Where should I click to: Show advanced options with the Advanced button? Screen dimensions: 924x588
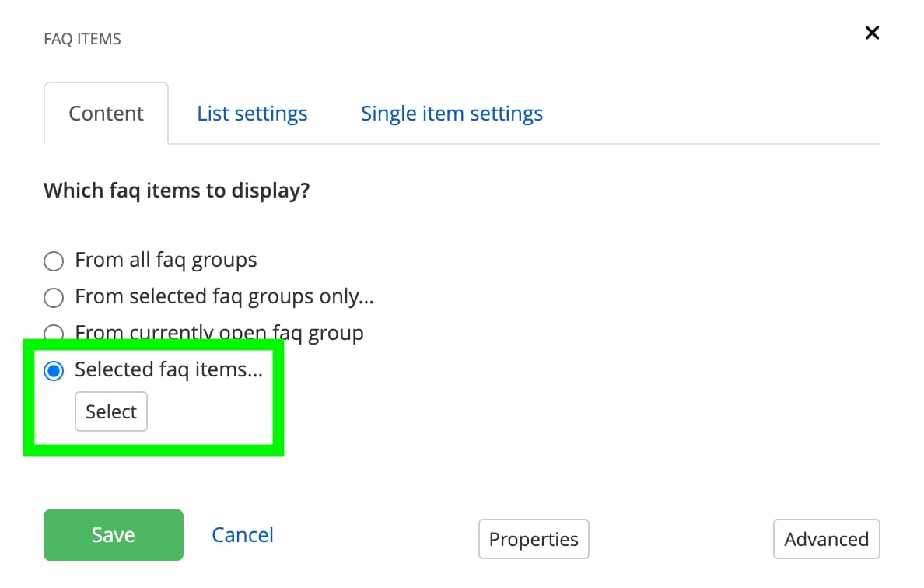[826, 539]
